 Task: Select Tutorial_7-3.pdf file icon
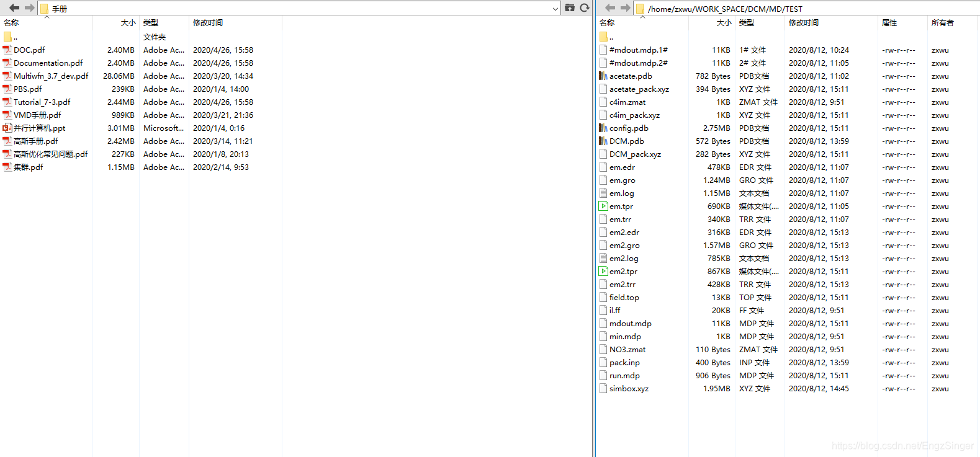point(7,102)
